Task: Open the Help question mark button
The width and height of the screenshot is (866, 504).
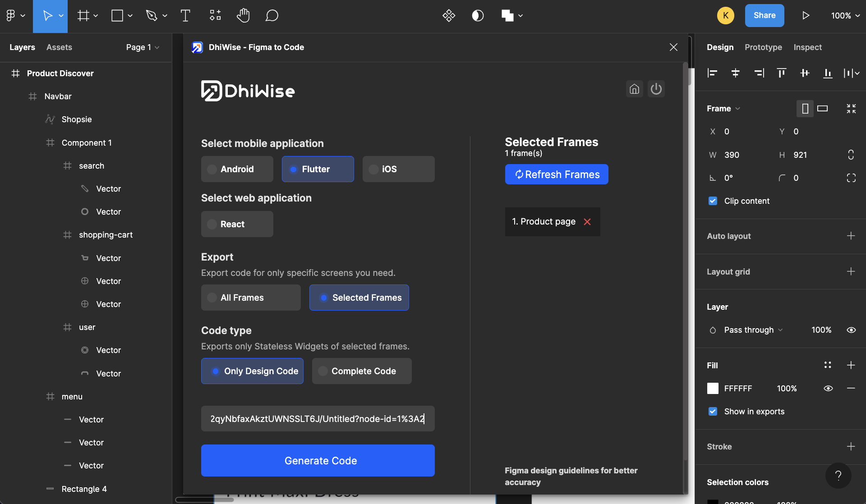Action: pyautogui.click(x=838, y=476)
